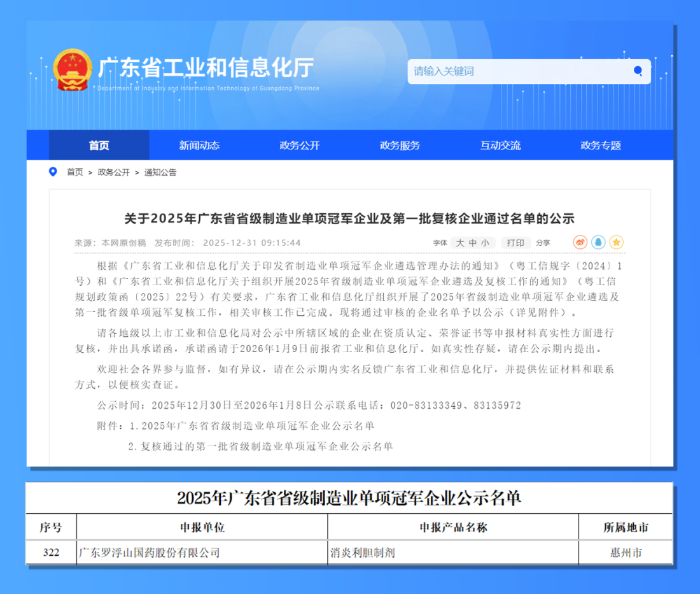Open the 新闻动态 navigation tab
Screen dimensions: 700x594
coord(199,145)
